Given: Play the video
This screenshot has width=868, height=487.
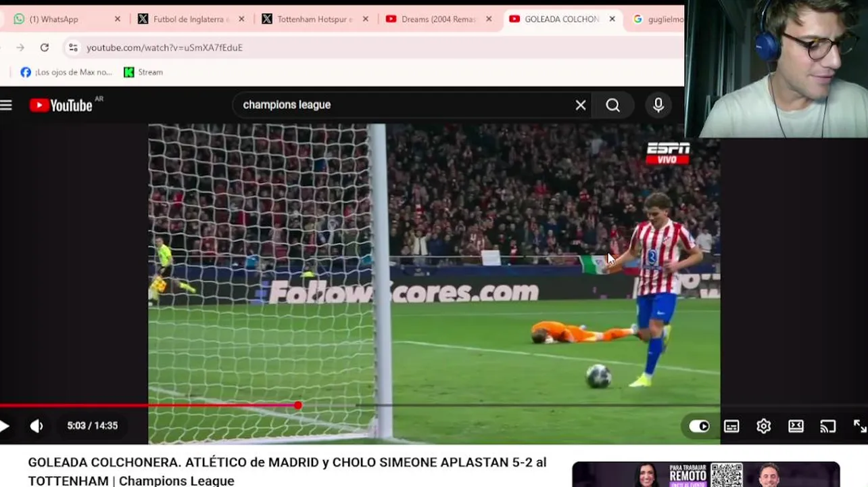Looking at the screenshot, I should click(x=5, y=425).
